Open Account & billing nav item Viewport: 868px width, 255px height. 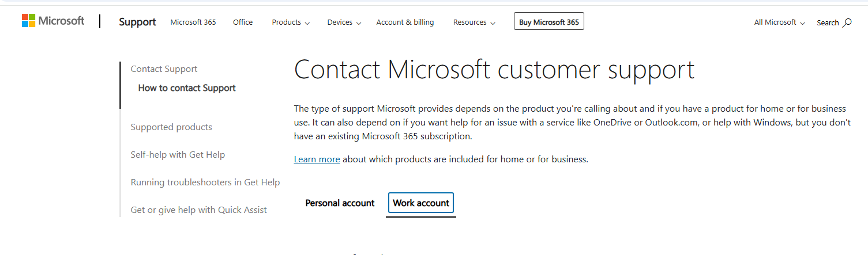[405, 22]
